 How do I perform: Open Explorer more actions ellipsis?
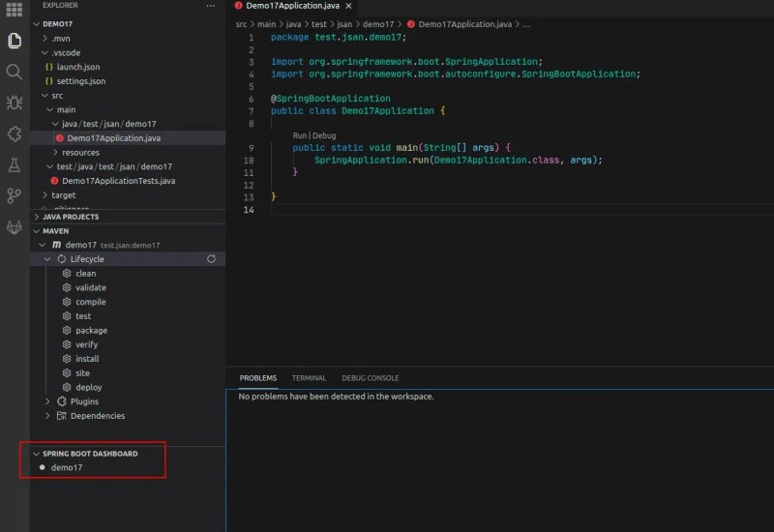click(x=211, y=6)
